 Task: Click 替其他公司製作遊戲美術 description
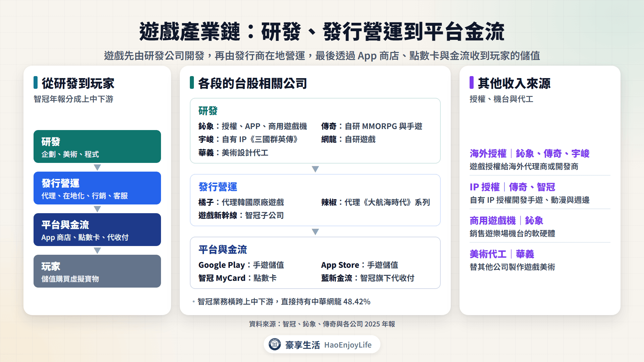512,267
